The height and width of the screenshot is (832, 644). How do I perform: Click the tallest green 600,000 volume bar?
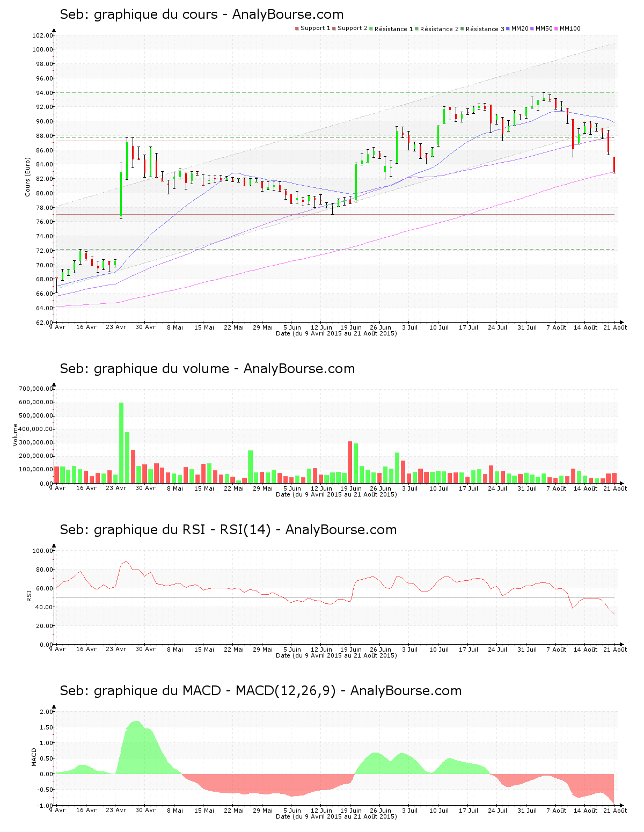tap(121, 443)
